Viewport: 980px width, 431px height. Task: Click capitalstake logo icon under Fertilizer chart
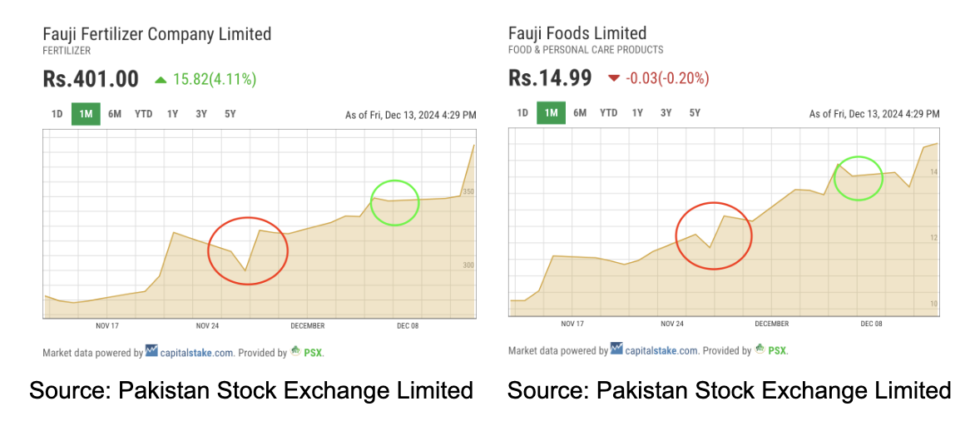pos(152,350)
